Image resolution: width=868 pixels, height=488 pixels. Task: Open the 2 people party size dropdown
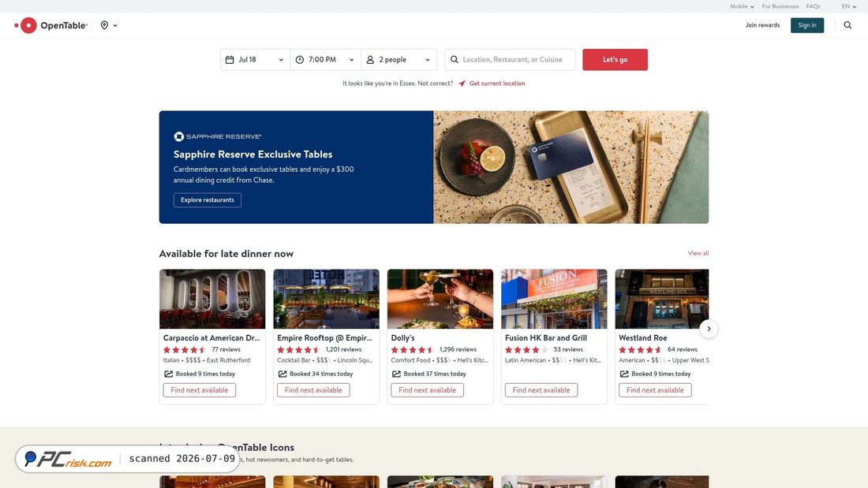(398, 60)
